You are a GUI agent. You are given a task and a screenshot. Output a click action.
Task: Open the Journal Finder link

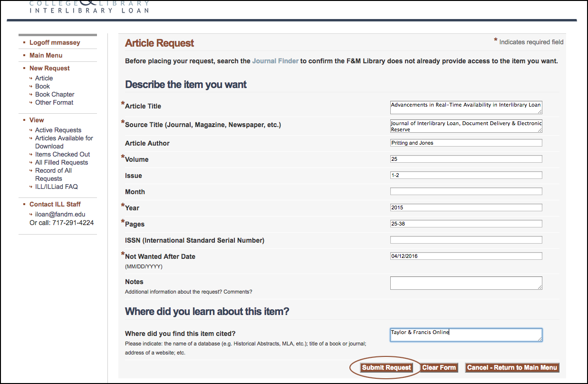click(275, 61)
